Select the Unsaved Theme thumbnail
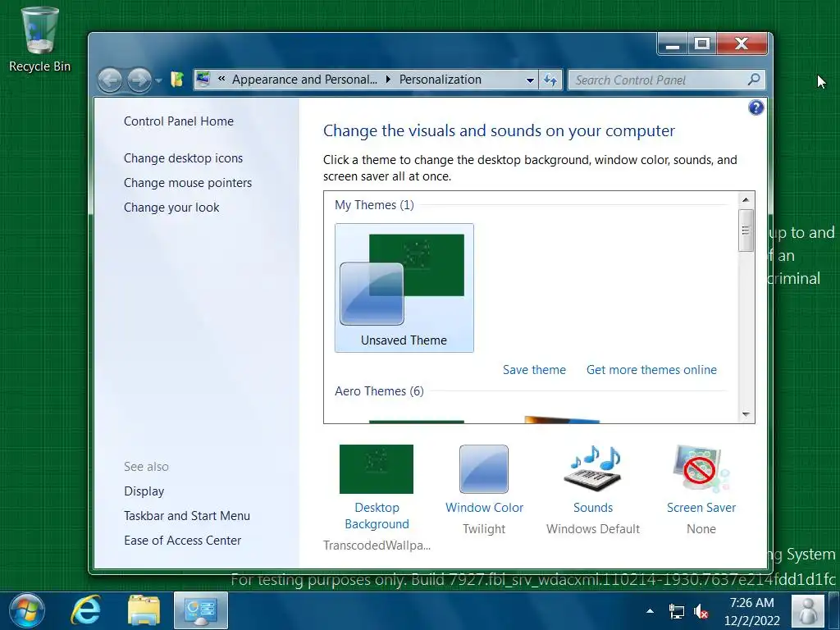This screenshot has width=840, height=630. pos(404,288)
